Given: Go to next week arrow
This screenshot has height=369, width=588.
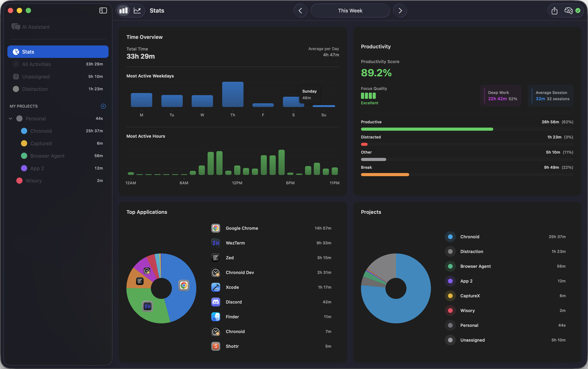Looking at the screenshot, I should (x=400, y=10).
